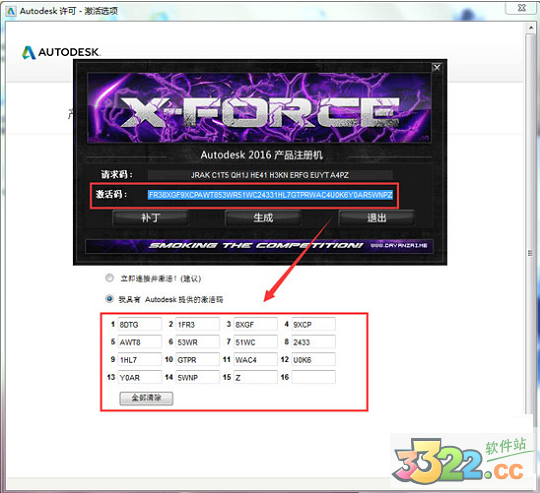Click the 生成 generate button
Screen dimensions: 540x493
(263, 218)
